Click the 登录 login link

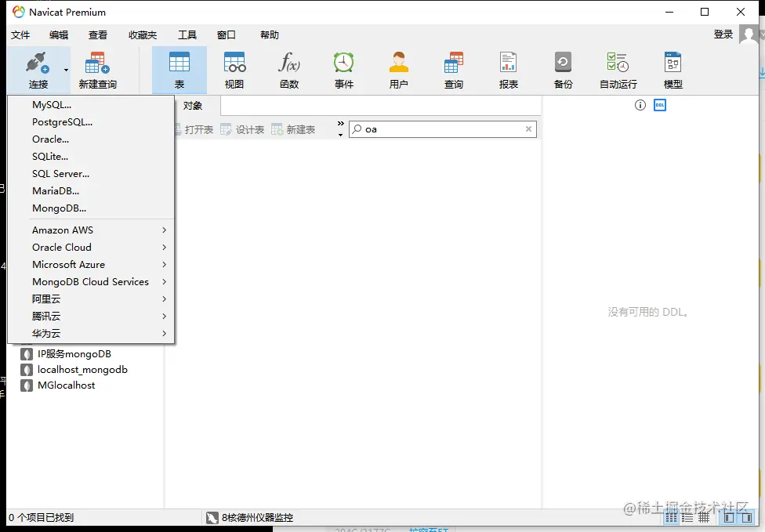(723, 34)
